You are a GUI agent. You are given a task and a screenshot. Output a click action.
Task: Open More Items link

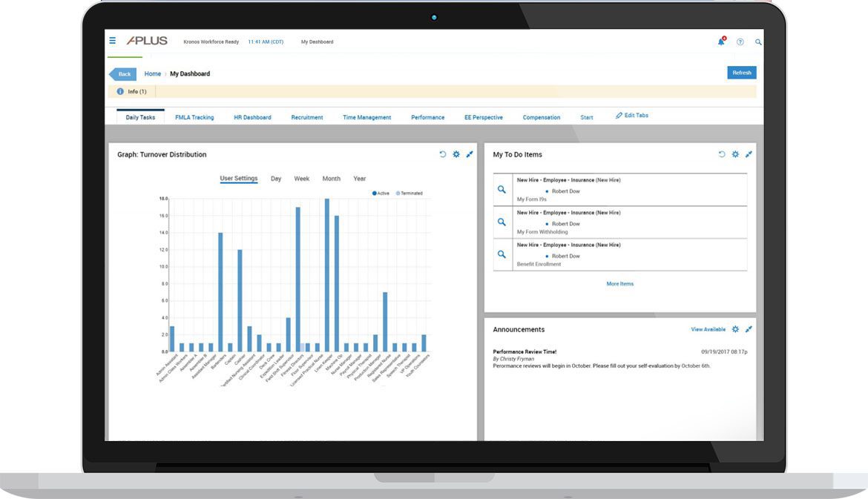(620, 284)
